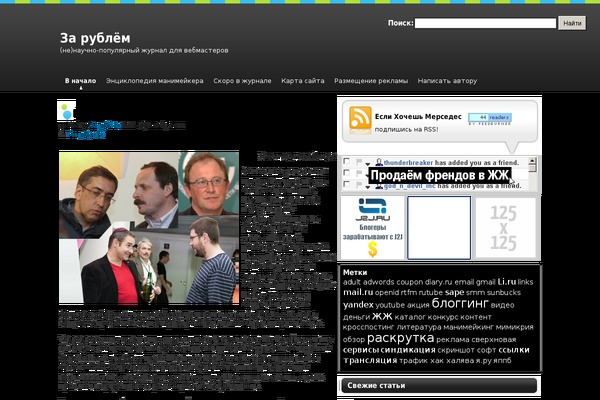Select the синдикация tag

click(408, 350)
